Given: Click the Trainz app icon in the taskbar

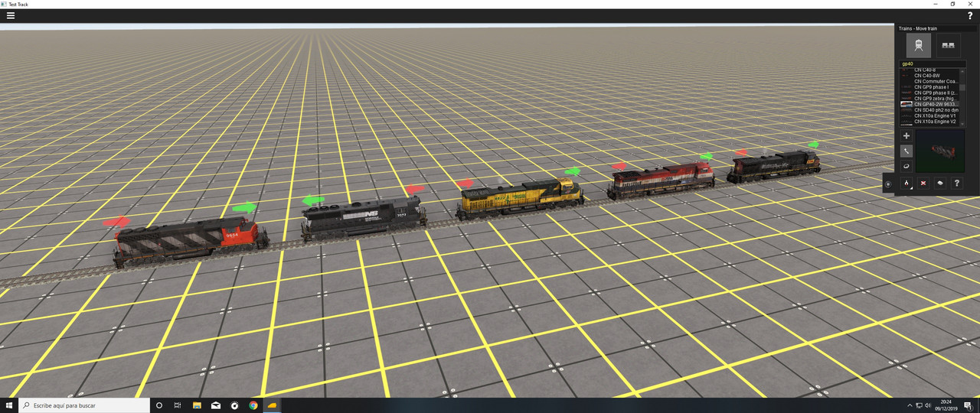Looking at the screenshot, I should click(x=272, y=405).
